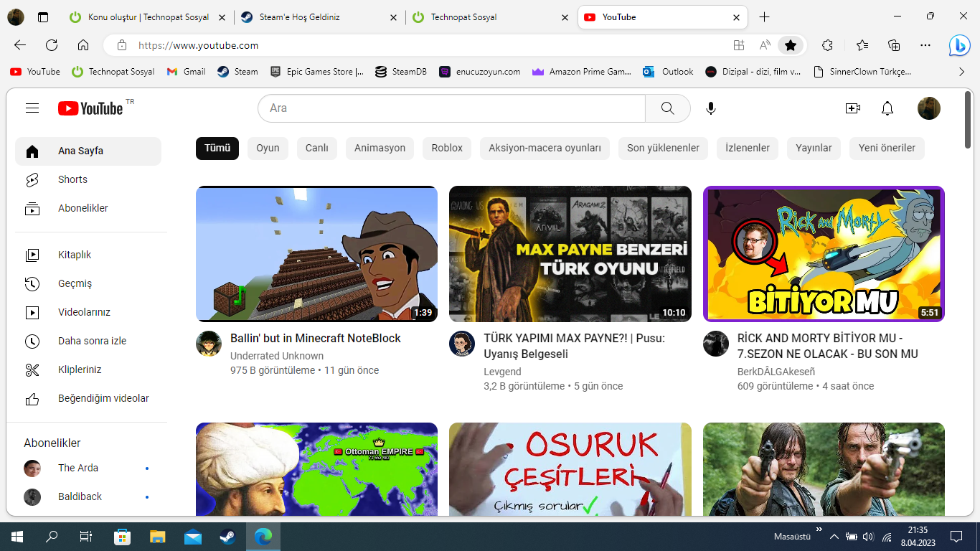The width and height of the screenshot is (980, 551).
Task: Open Windows Start menu
Action: [17, 537]
